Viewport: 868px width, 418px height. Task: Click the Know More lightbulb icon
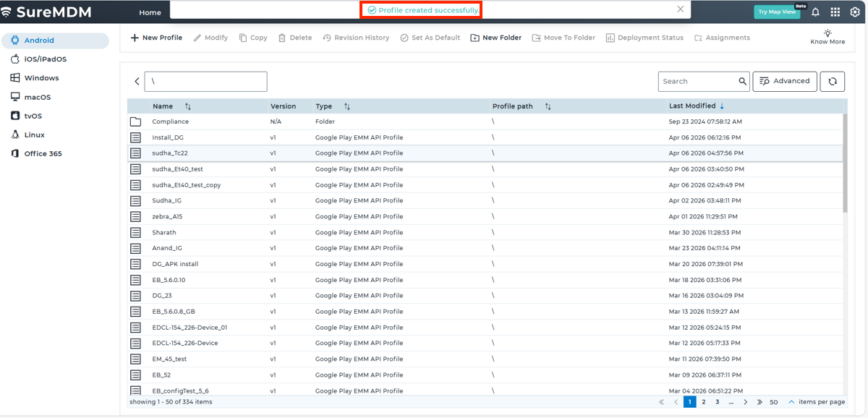827,33
